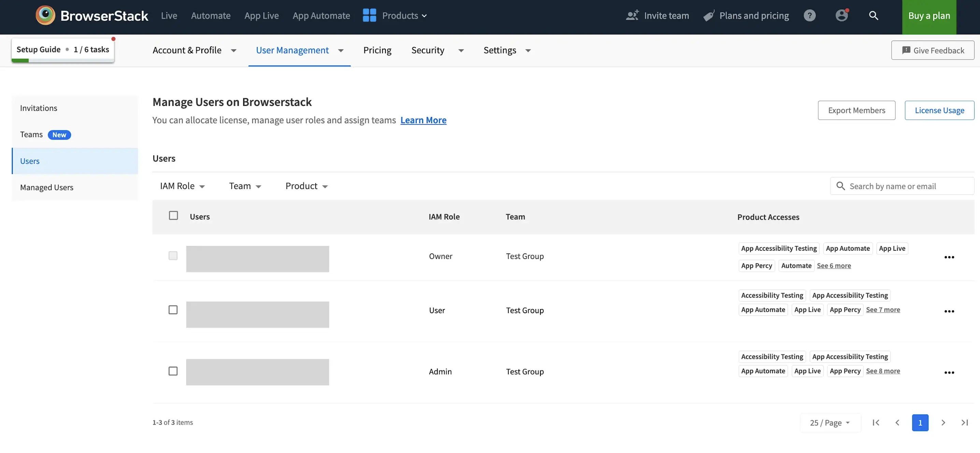
Task: Click the search magnifier in top bar
Action: point(874,15)
